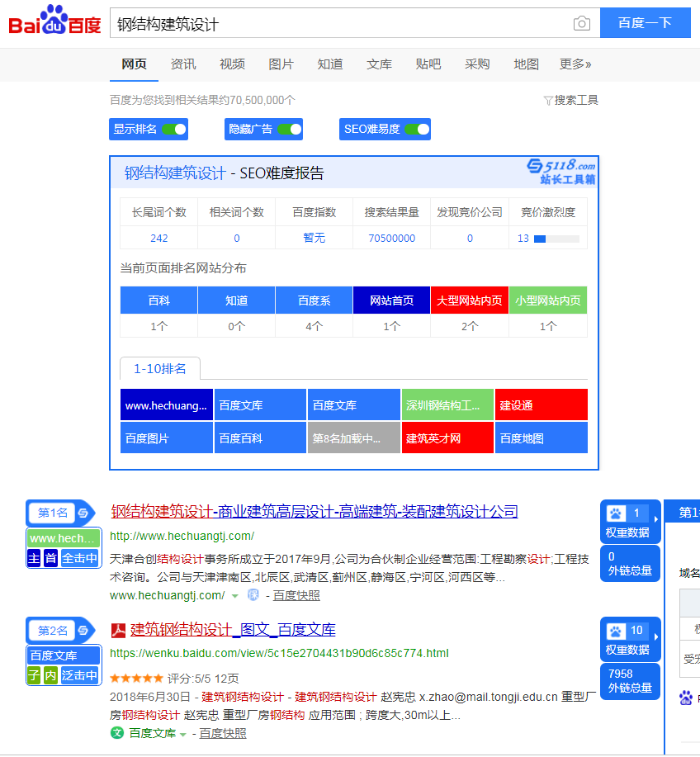The width and height of the screenshot is (700, 757).
Task: Click the shield 保 icon in first result
Action: (x=253, y=595)
